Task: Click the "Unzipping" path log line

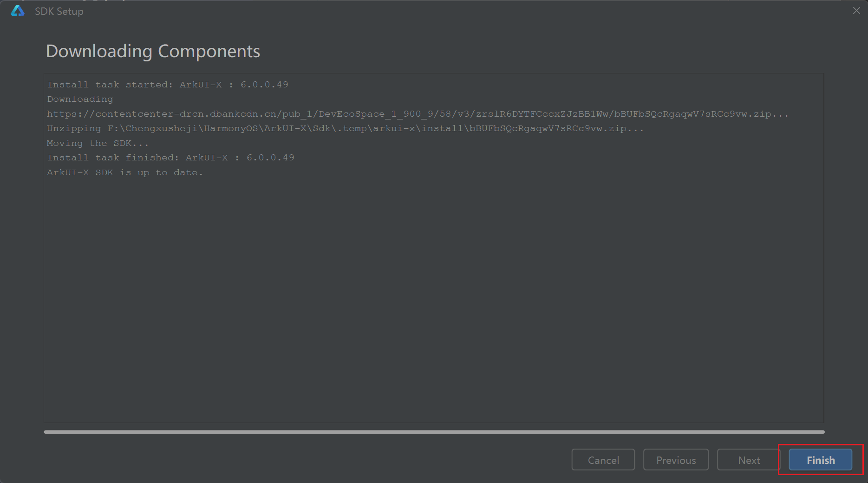Action: [x=345, y=128]
